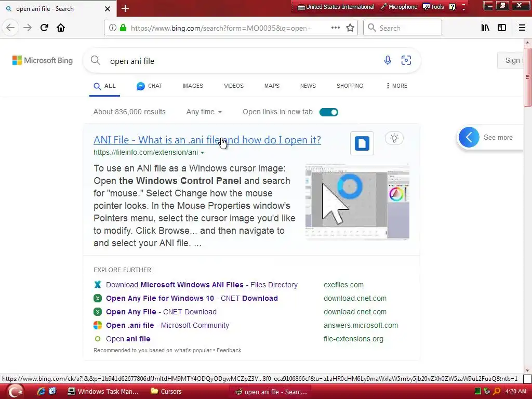Open 'ANI File - What is an .ani file' result
The width and height of the screenshot is (532, 399).
coord(207,140)
